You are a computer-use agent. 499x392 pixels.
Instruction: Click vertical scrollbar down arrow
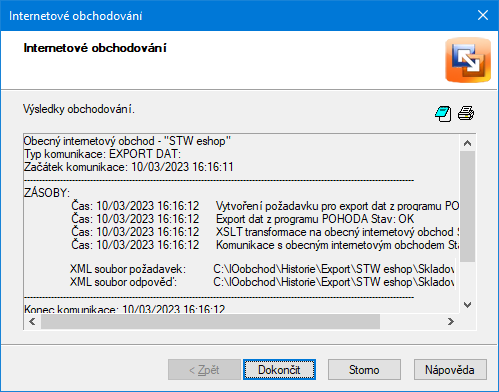(x=468, y=305)
